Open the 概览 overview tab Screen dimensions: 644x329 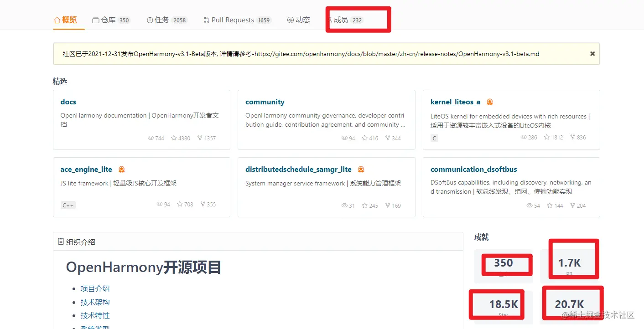(65, 20)
